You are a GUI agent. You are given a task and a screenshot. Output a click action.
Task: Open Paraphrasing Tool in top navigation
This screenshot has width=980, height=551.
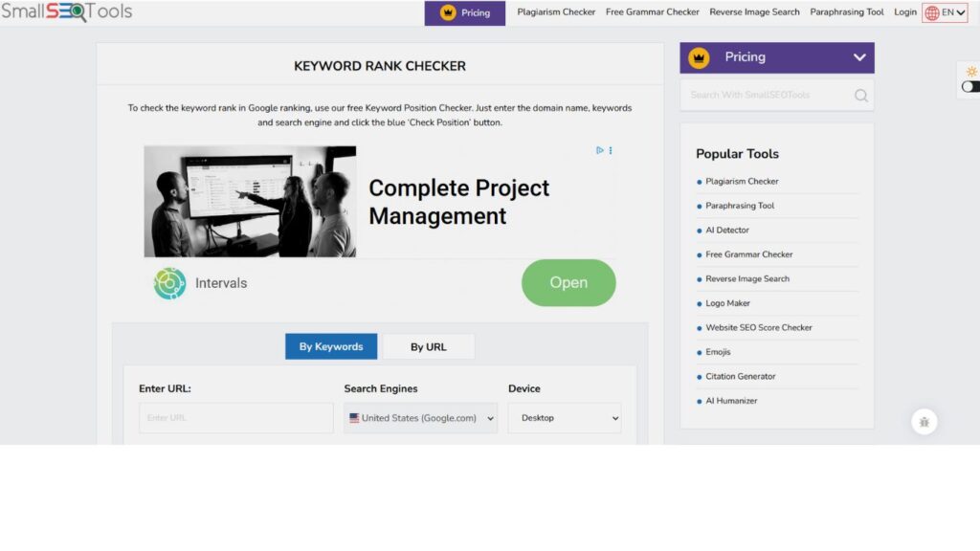(x=847, y=11)
